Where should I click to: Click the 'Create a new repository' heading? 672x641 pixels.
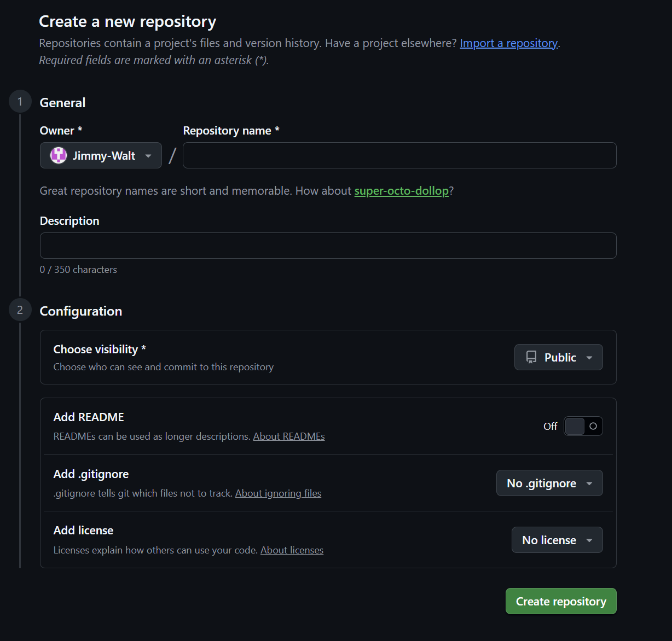tap(128, 21)
